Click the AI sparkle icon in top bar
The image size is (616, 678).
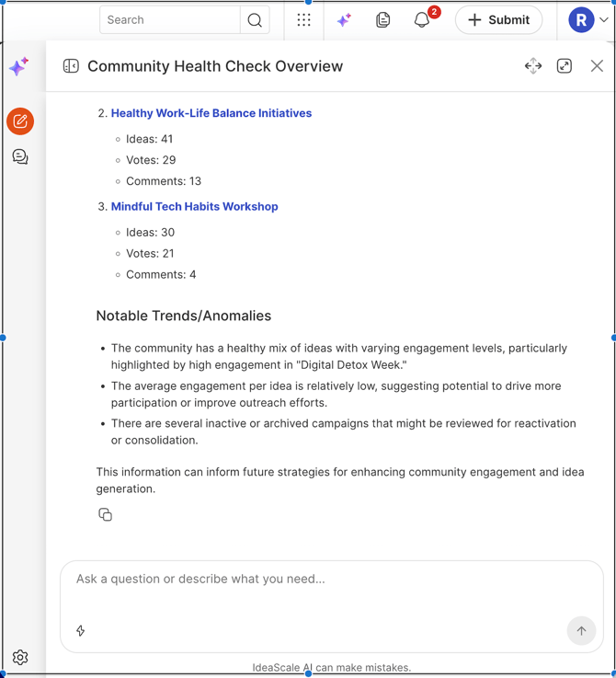(x=344, y=20)
